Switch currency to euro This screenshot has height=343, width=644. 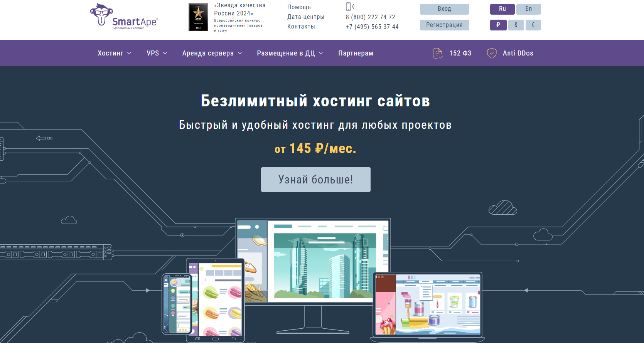[533, 25]
